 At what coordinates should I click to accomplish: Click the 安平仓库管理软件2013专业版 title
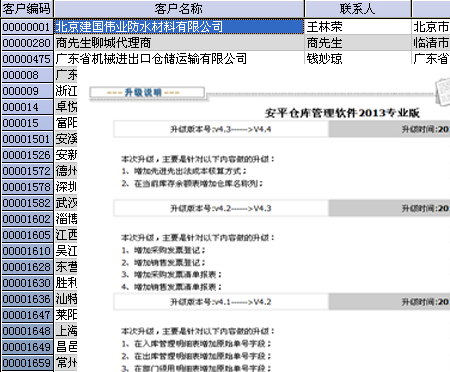click(x=342, y=113)
